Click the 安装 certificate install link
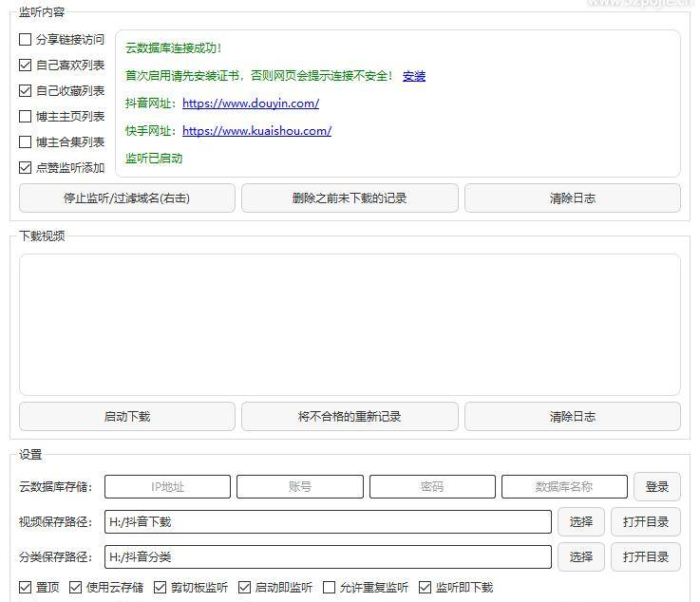This screenshot has height=602, width=700. point(414,76)
